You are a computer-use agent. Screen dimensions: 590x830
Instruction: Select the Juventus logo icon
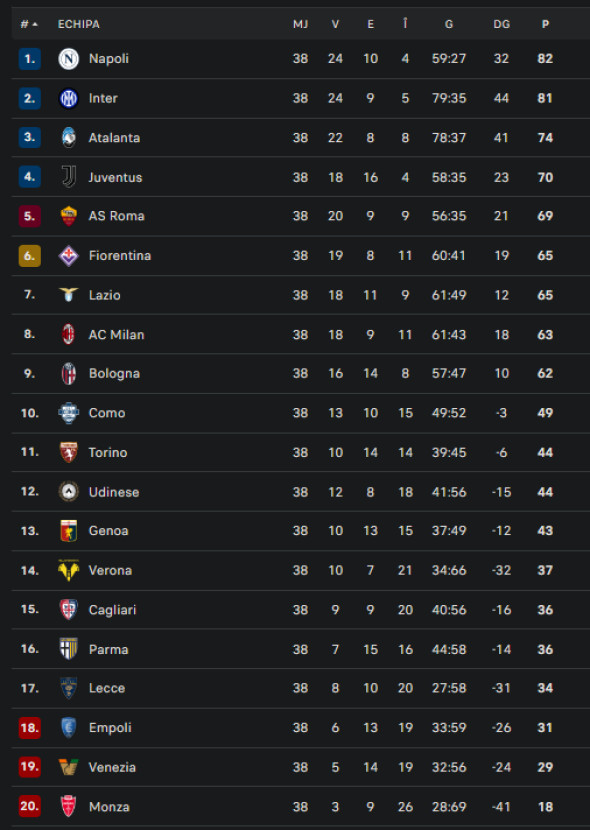coord(68,177)
